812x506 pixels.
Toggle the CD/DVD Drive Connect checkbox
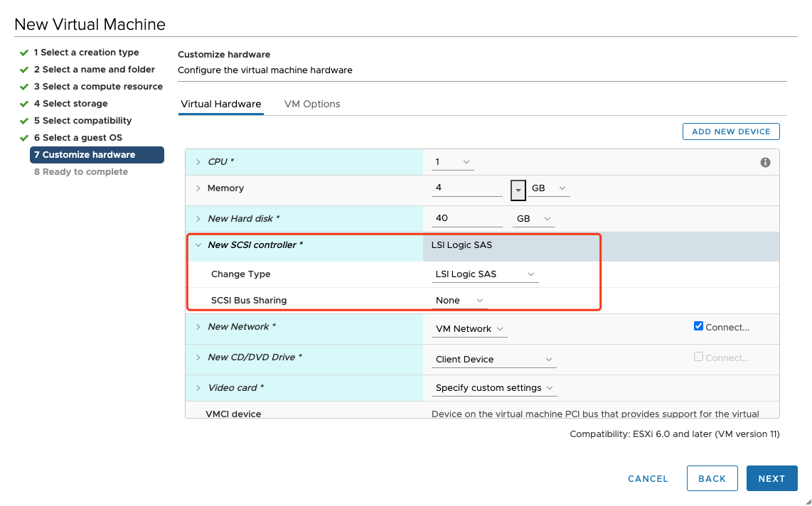[698, 357]
